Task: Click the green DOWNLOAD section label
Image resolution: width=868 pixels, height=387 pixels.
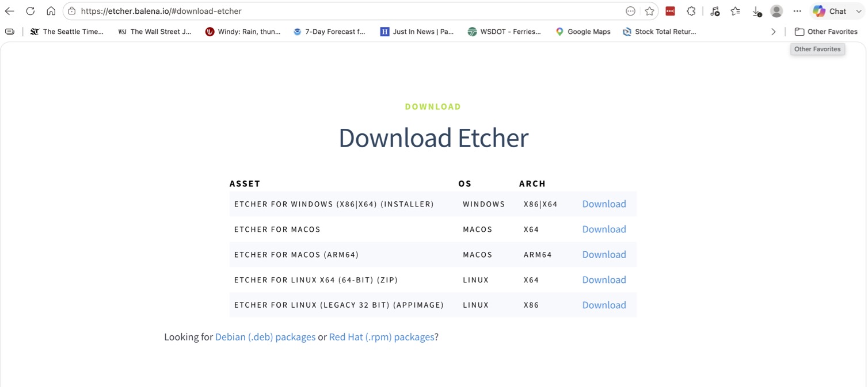Action: click(x=433, y=107)
